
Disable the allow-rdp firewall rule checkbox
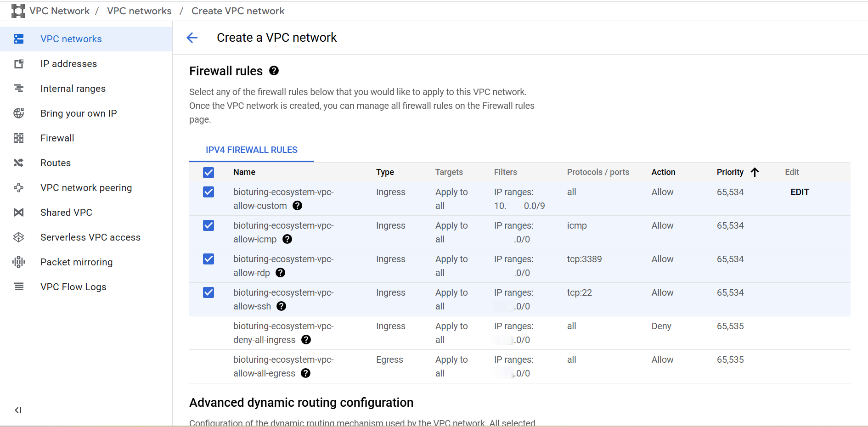pyautogui.click(x=209, y=259)
